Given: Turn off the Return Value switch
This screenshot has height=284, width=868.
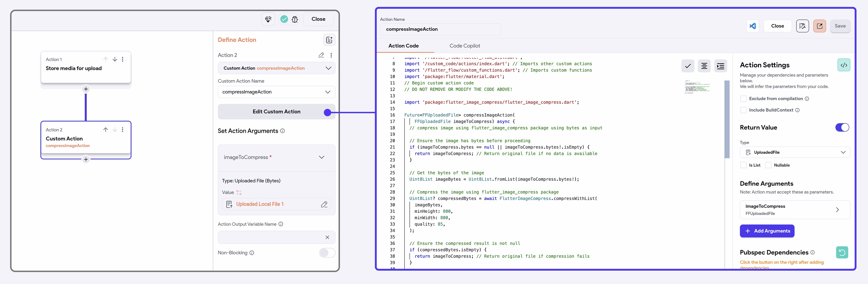Looking at the screenshot, I should coord(842,128).
